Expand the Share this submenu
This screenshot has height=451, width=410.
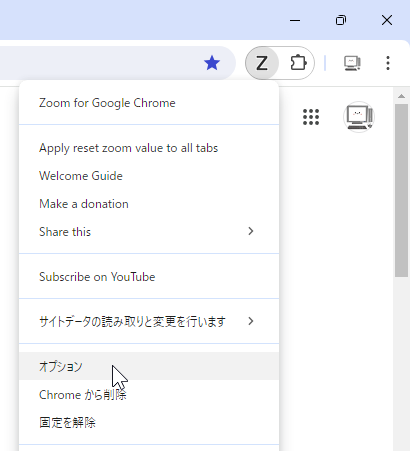click(149, 232)
